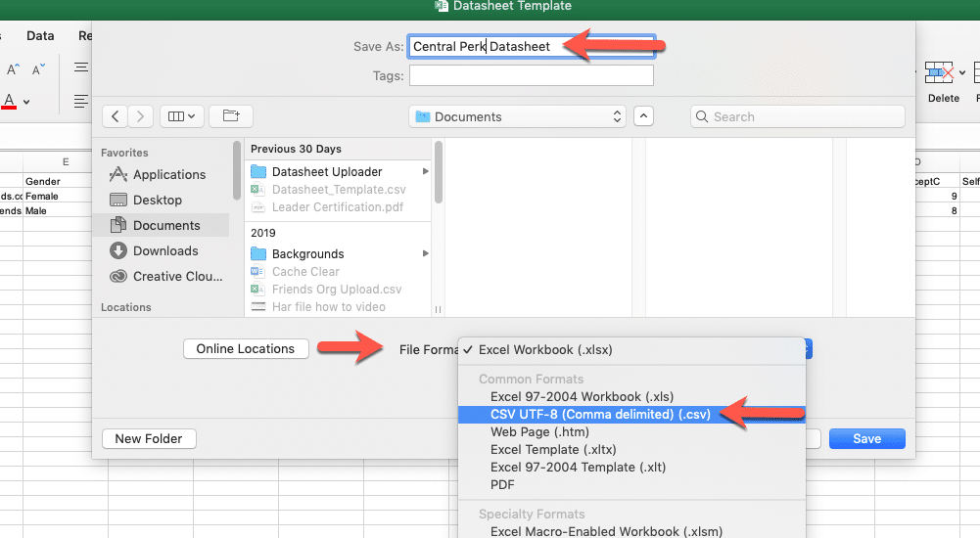This screenshot has height=538, width=980.
Task: Click the blue Save button
Action: point(866,439)
